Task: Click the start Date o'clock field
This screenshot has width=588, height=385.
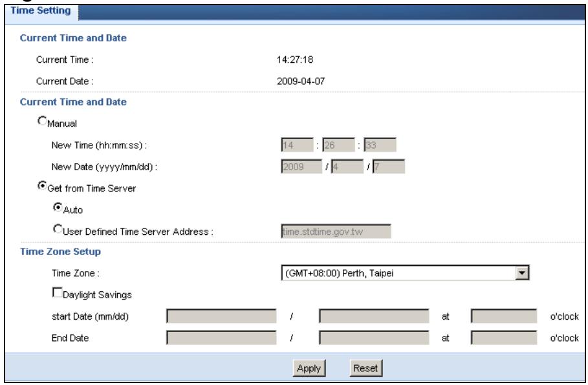Action: click(x=504, y=316)
